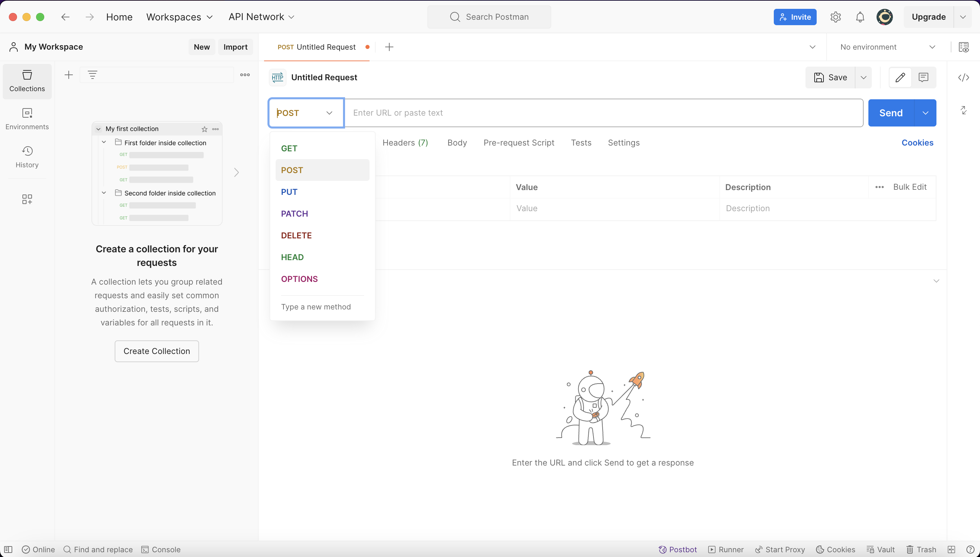The width and height of the screenshot is (980, 557).
Task: Toggle two-pane view icon in status bar
Action: click(951, 550)
